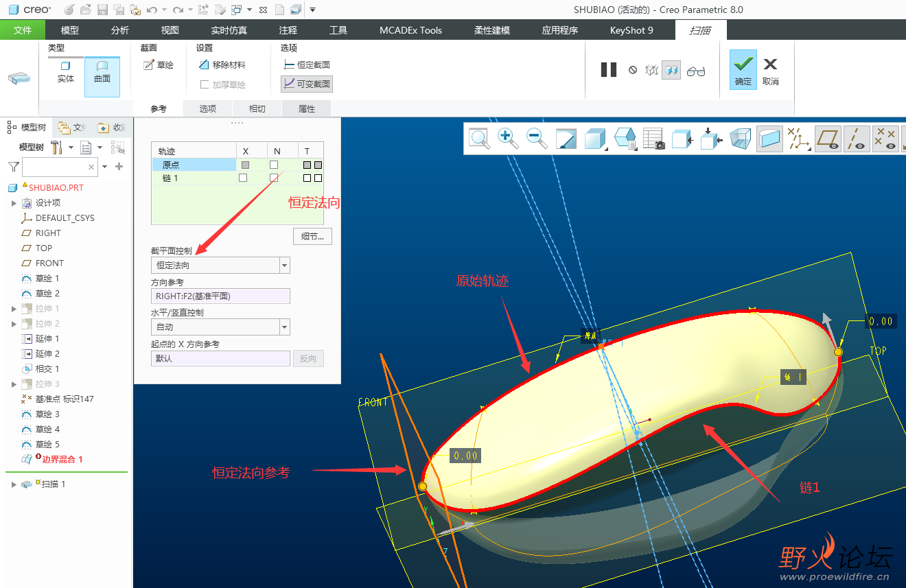This screenshot has height=588, width=906.
Task: Switch to the 选项 panel tab
Action: click(x=208, y=108)
